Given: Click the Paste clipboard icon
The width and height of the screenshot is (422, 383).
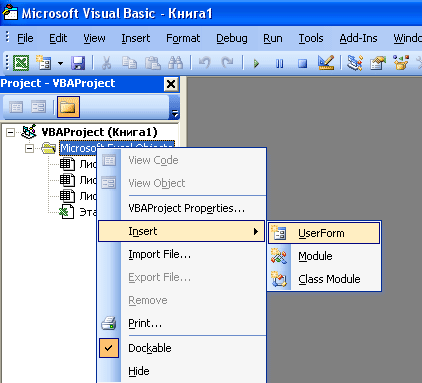Looking at the screenshot, I should pyautogui.click(x=153, y=63).
